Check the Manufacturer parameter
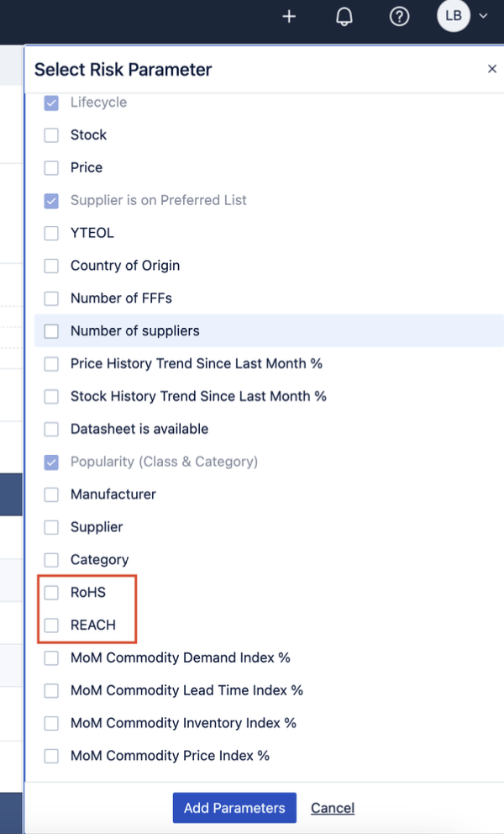This screenshot has width=504, height=834. pyautogui.click(x=51, y=494)
